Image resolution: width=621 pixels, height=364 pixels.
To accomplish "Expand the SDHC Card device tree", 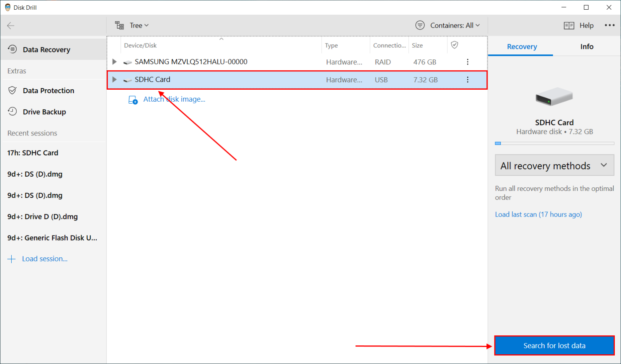I will (114, 80).
